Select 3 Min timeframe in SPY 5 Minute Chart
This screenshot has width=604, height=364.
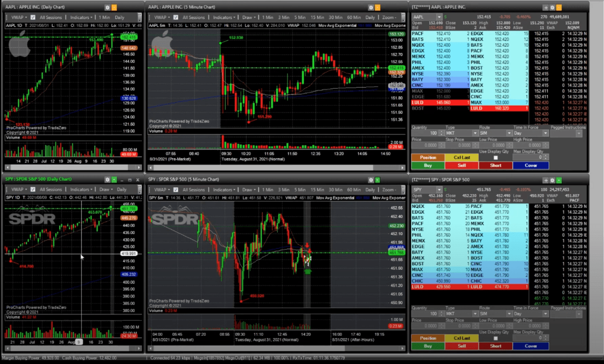coord(284,189)
